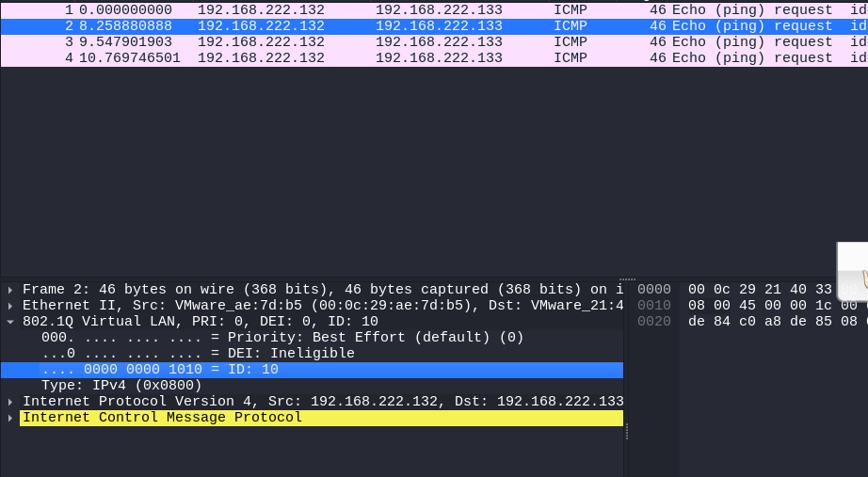The height and width of the screenshot is (477, 868).
Task: Select packet 1 at time 0.000000000
Action: (x=434, y=10)
